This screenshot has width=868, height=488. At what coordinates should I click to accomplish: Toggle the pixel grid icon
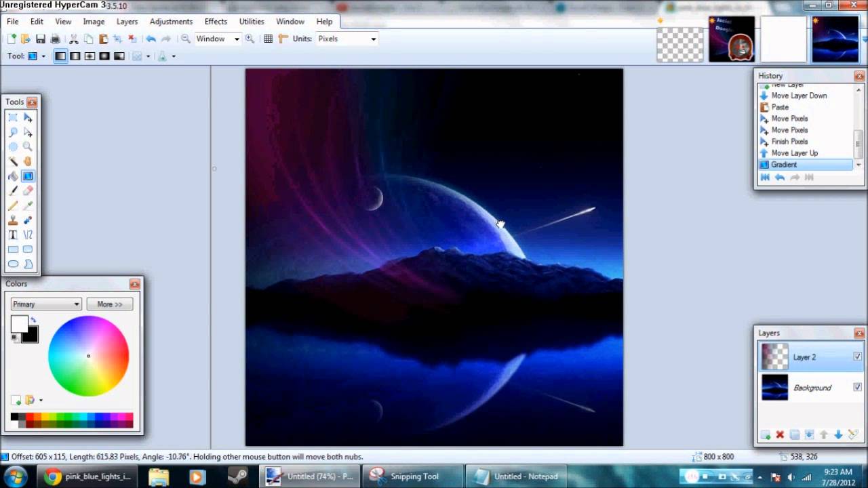pyautogui.click(x=269, y=39)
